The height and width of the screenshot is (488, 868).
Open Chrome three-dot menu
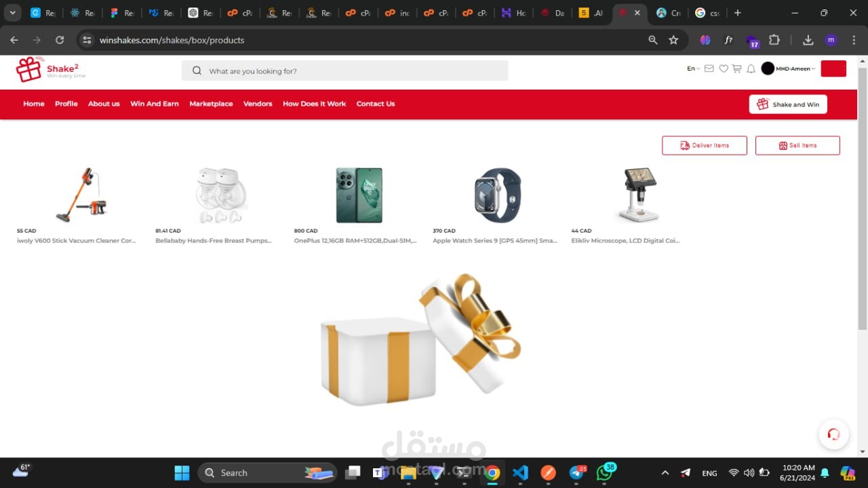pos(853,40)
